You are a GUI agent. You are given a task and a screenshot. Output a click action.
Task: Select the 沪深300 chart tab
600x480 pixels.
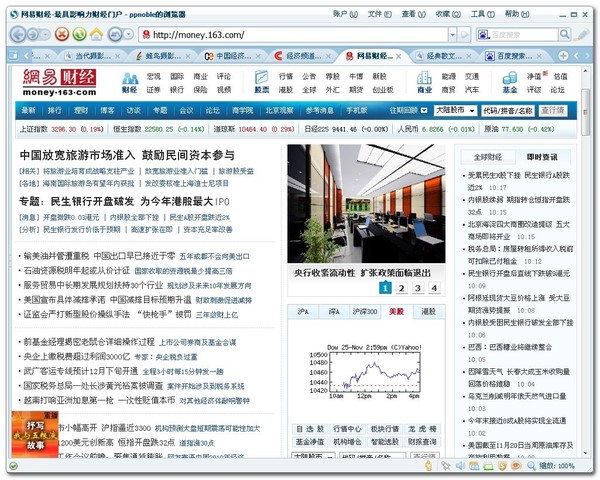365,312
